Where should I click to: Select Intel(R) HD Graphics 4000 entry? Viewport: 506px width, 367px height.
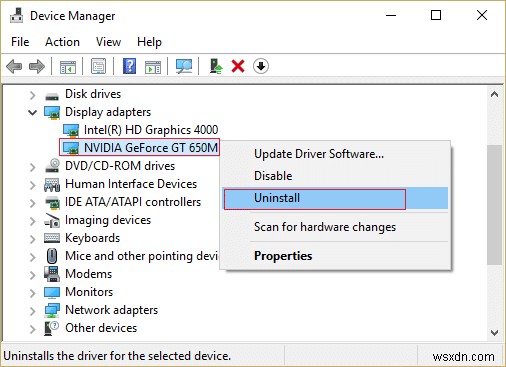click(151, 130)
